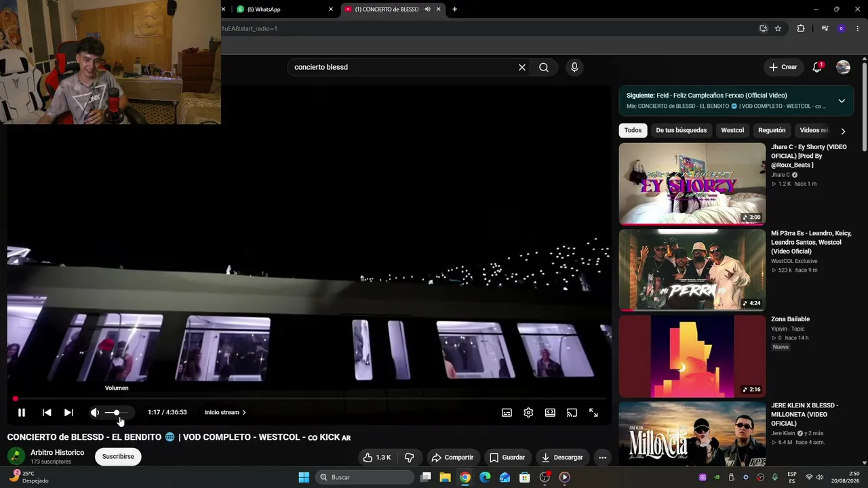This screenshot has height=488, width=868.
Task: Share the video with Compartir
Action: click(x=452, y=457)
